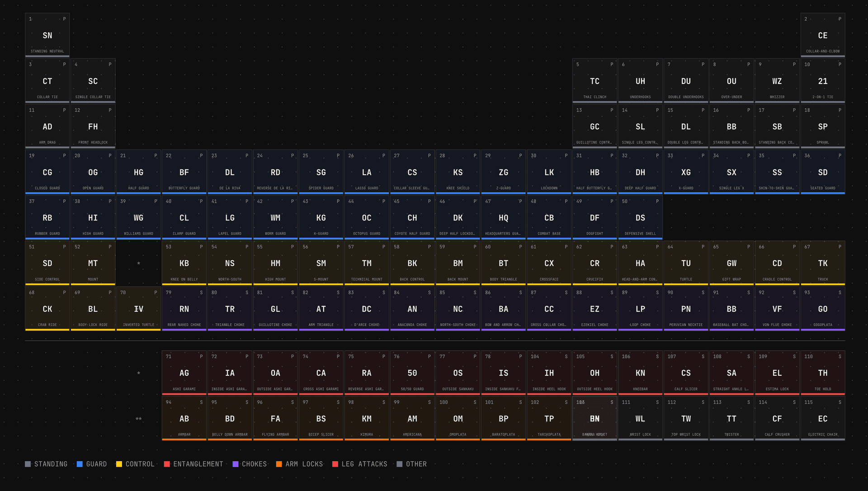Viewport: 868px width, 491px height.
Task: Open the Worm Guard details
Action: pos(275,217)
